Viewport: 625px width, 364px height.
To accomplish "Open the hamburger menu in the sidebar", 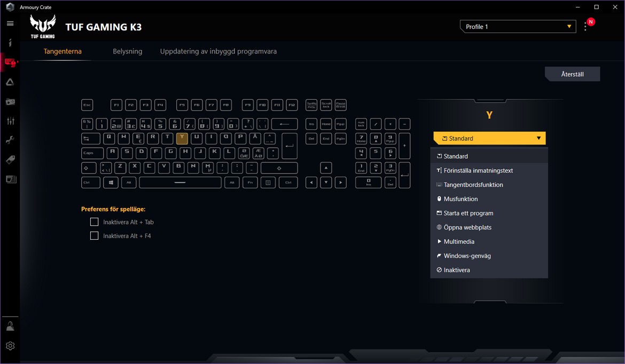I will [x=10, y=23].
